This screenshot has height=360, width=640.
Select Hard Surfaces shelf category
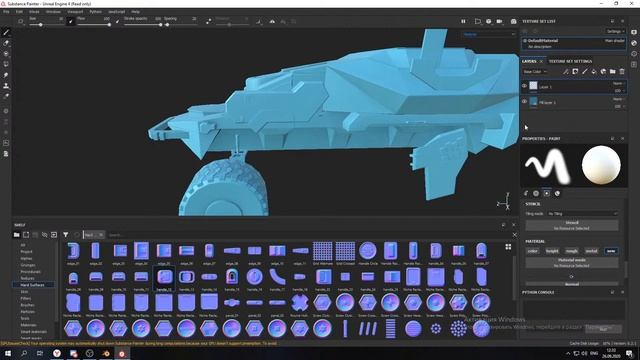[x=32, y=285]
